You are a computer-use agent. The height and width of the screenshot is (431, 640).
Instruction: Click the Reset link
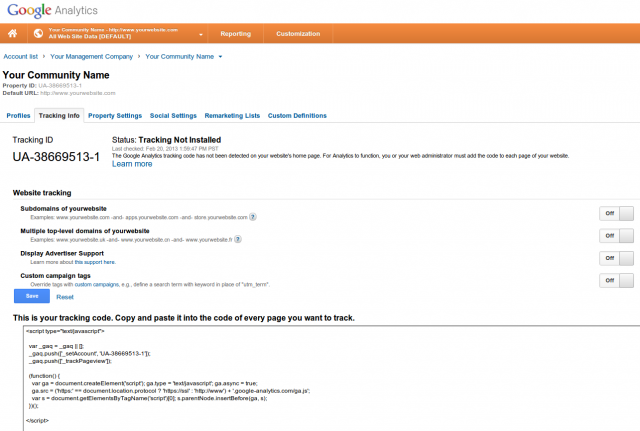[65, 297]
